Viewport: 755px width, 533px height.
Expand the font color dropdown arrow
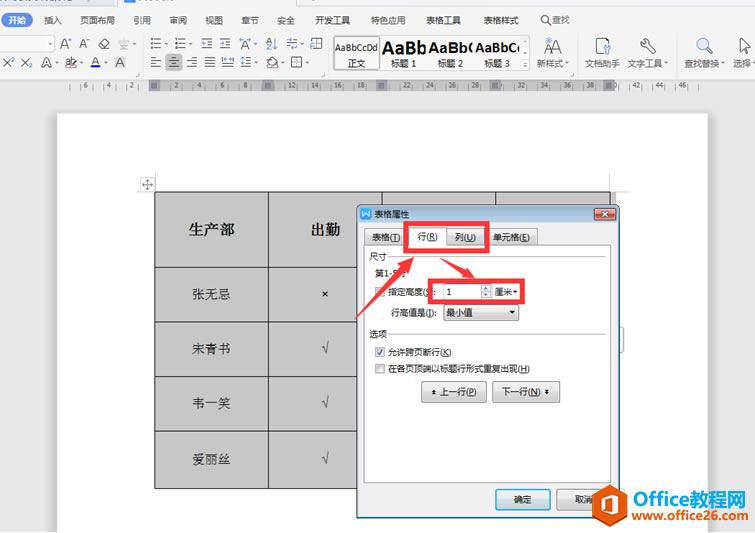pyautogui.click(x=105, y=63)
